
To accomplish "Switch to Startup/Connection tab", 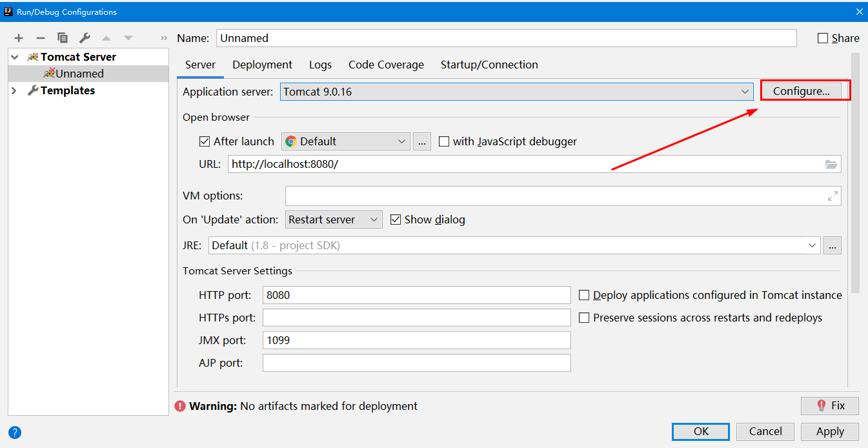I will point(489,65).
